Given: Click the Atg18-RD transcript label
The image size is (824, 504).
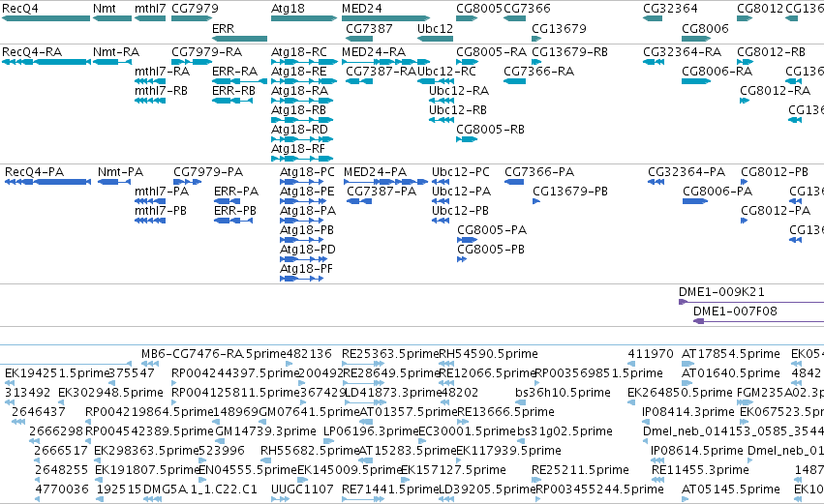Looking at the screenshot, I should point(299,131).
